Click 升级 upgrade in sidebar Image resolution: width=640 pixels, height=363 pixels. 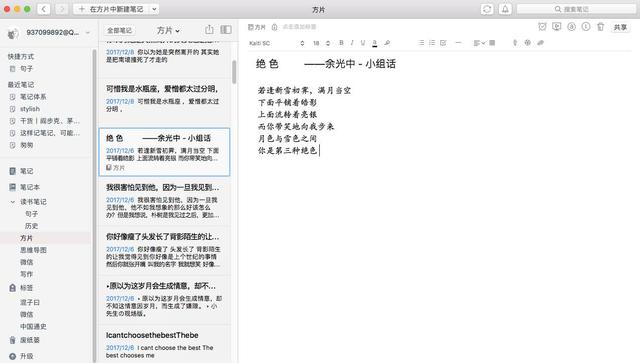(26, 356)
